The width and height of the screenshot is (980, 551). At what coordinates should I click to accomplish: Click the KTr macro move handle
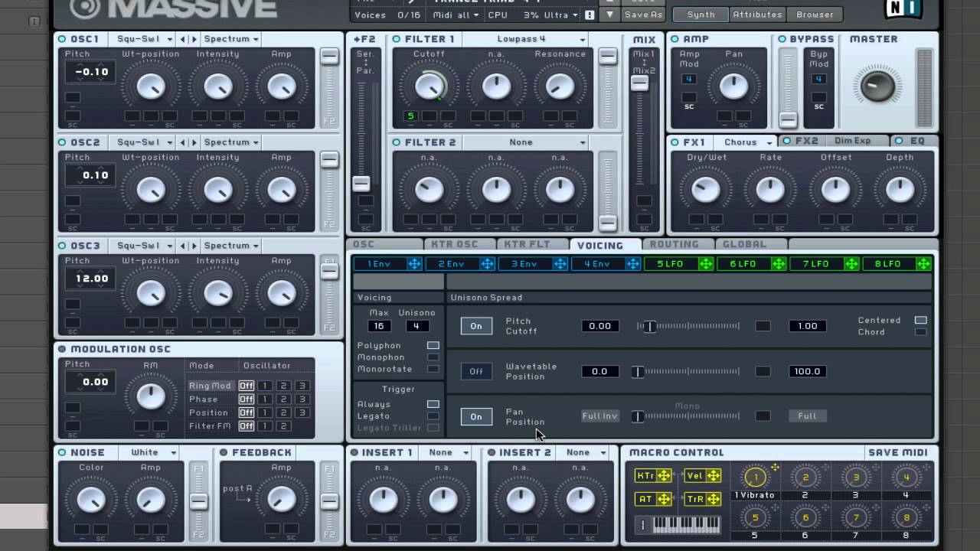[x=664, y=476]
